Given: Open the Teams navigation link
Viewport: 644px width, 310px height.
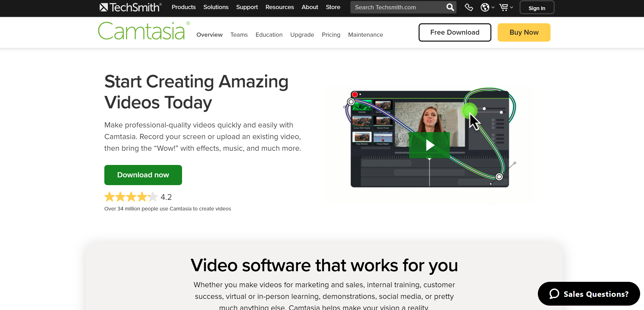Looking at the screenshot, I should pyautogui.click(x=239, y=35).
